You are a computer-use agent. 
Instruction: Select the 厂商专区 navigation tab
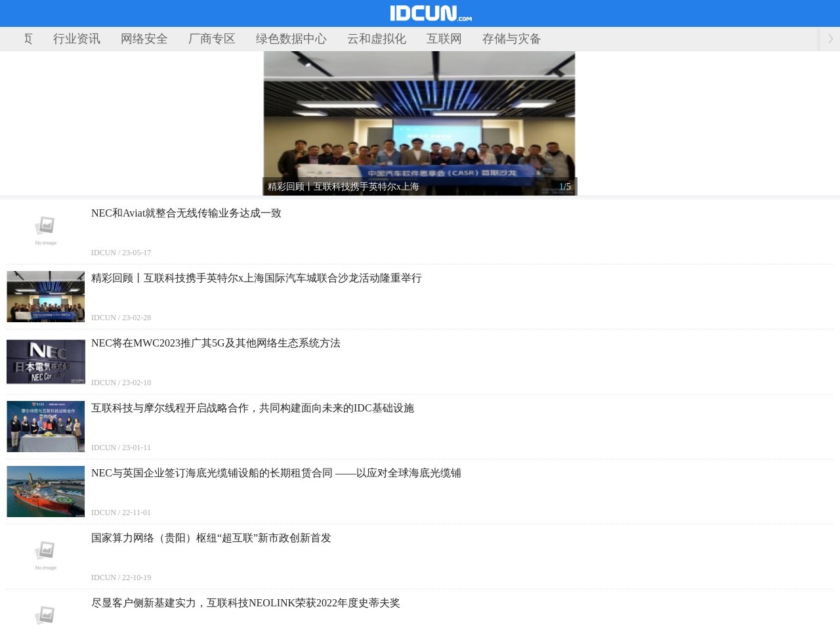(x=211, y=39)
